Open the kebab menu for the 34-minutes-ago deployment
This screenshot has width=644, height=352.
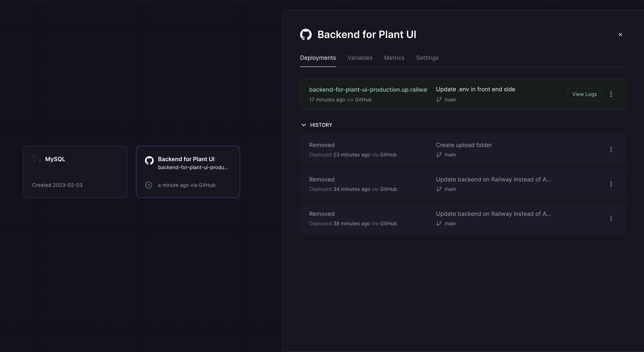click(x=611, y=184)
